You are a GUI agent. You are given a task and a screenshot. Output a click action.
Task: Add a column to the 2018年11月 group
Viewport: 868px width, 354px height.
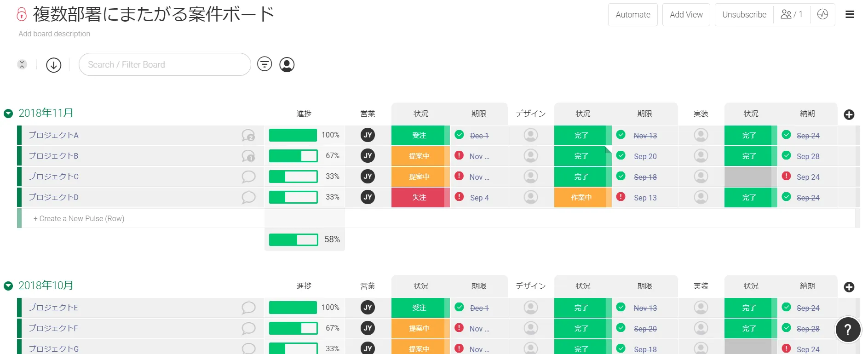point(849,114)
